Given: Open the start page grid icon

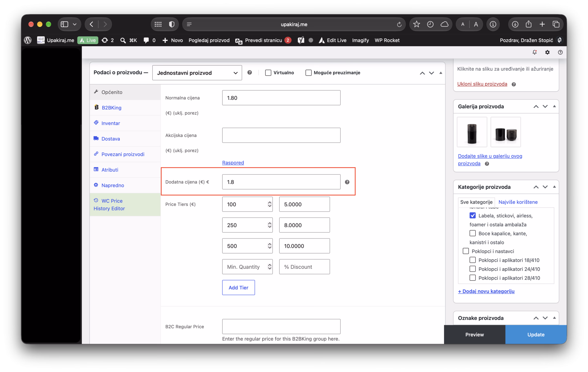Looking at the screenshot, I should point(158,24).
